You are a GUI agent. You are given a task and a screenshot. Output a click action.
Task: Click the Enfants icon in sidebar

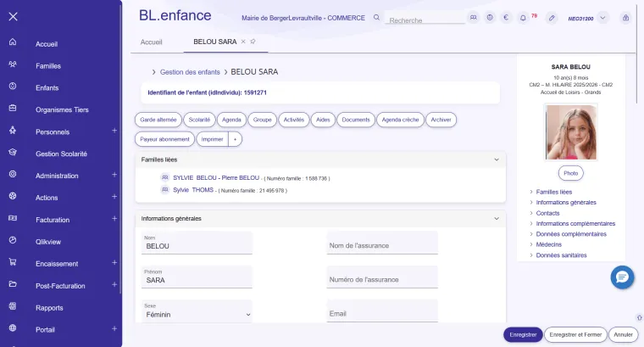pyautogui.click(x=13, y=86)
